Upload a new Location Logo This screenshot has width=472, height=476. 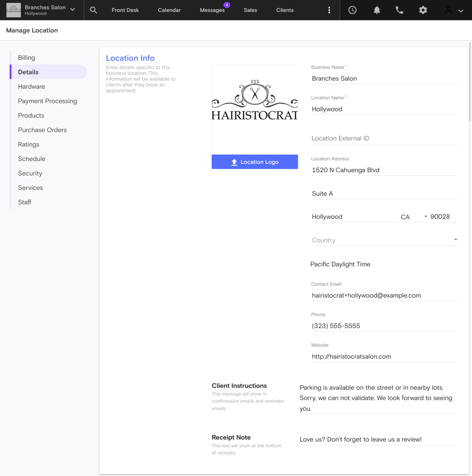[254, 161]
